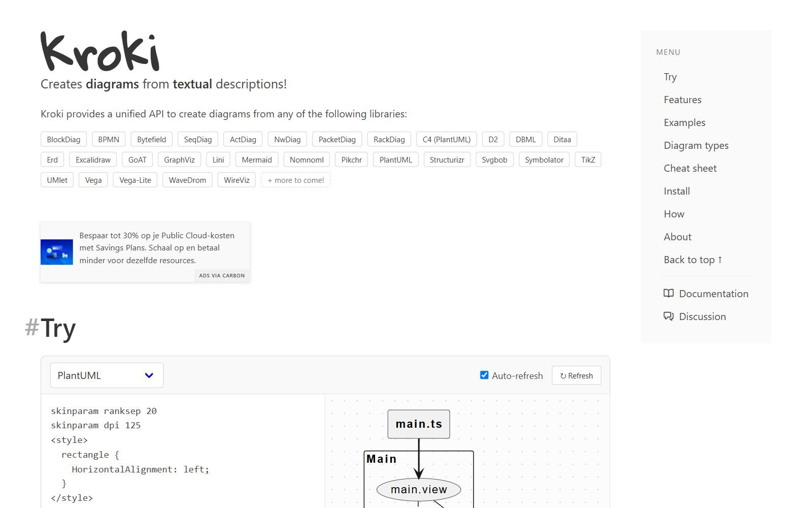Open the WaveDrom tag
This screenshot has width=812, height=508.
point(187,180)
